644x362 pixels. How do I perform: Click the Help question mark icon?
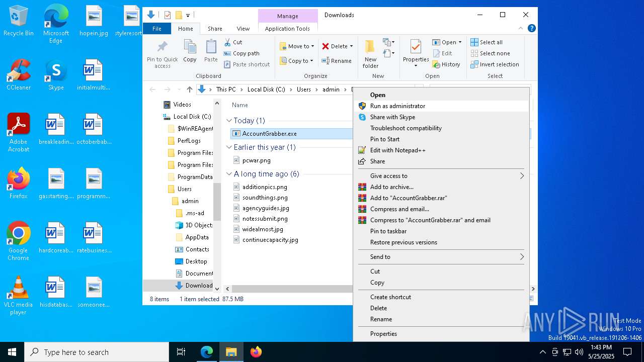(x=531, y=29)
